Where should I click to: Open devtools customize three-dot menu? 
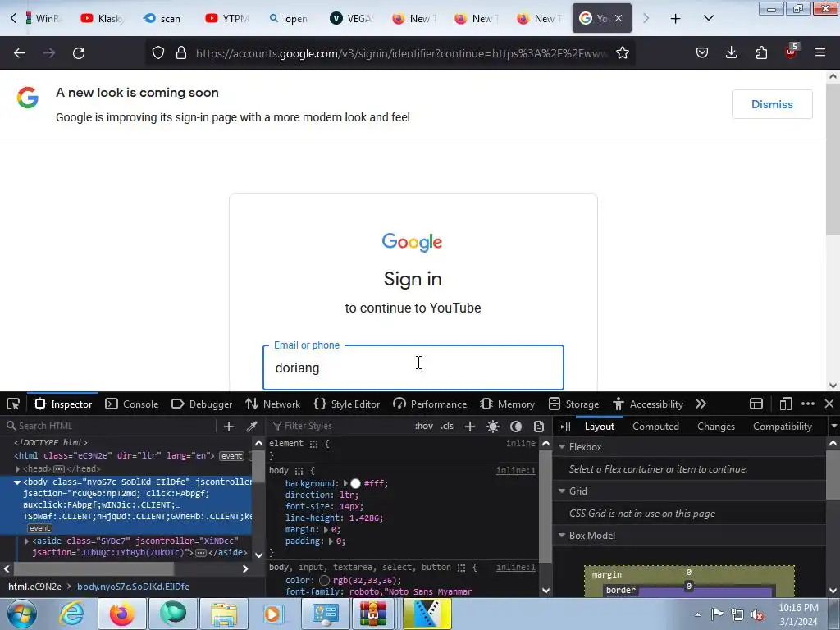[x=808, y=404]
